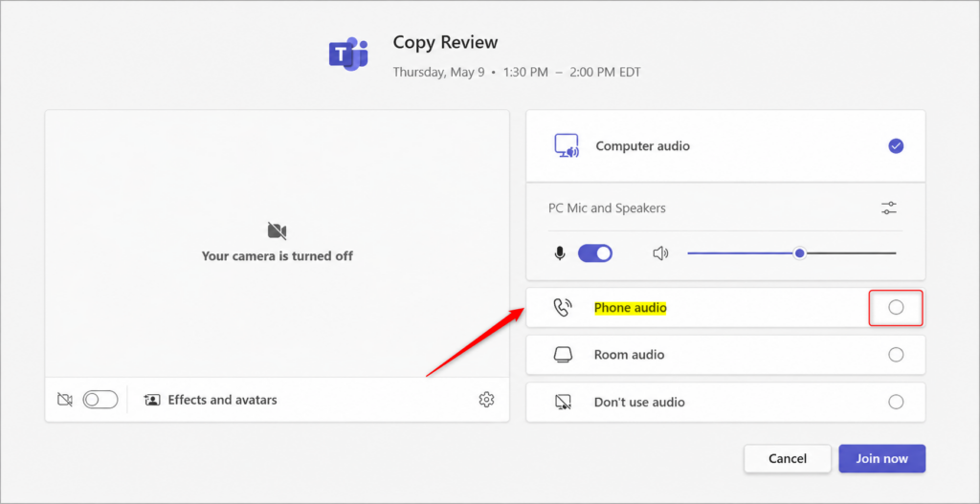Click the Copy Review meeting title

tap(445, 42)
